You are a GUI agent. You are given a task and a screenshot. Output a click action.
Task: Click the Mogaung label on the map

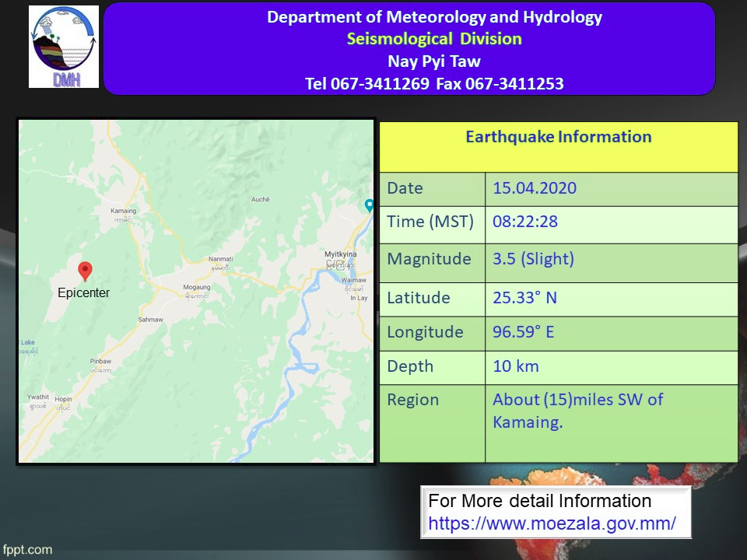(x=196, y=288)
